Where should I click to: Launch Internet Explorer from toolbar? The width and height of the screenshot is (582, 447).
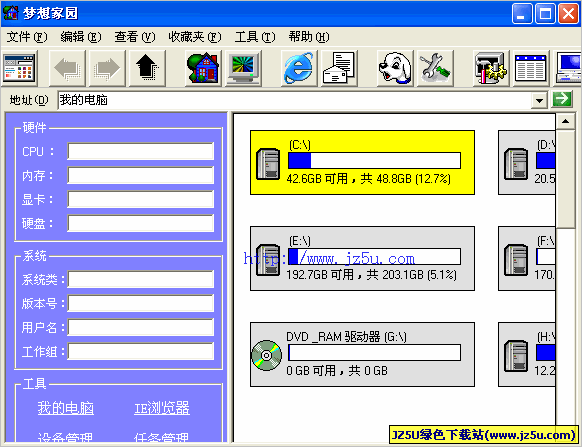point(299,68)
